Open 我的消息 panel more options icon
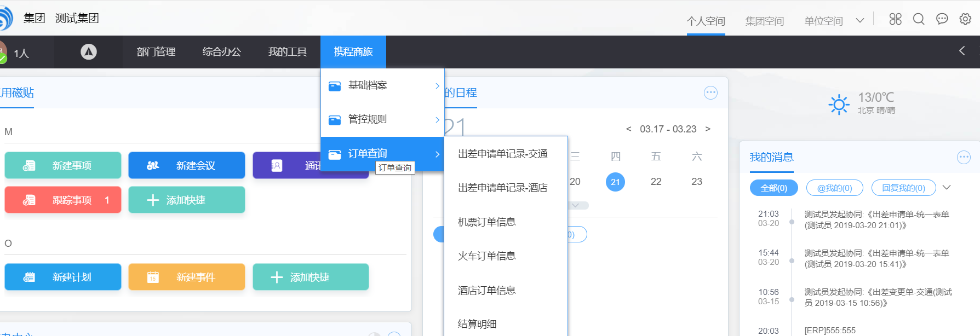980x336 pixels. pos(964,158)
